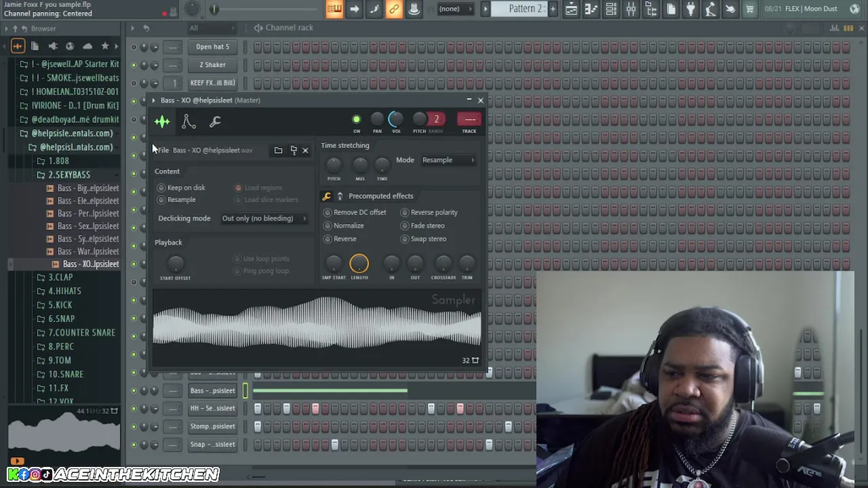Image resolution: width=868 pixels, height=488 pixels.
Task: Click the step edit arrow toolbar icon
Action: (x=354, y=9)
